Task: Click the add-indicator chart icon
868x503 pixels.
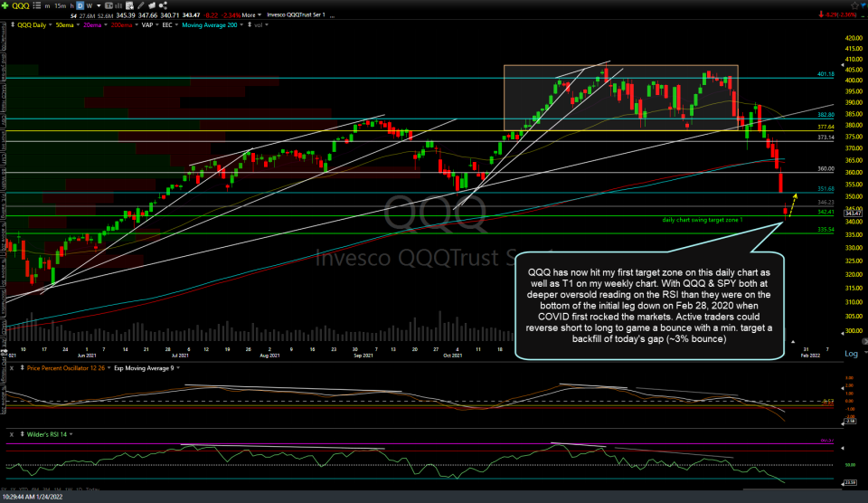Action: pyautogui.click(x=129, y=5)
